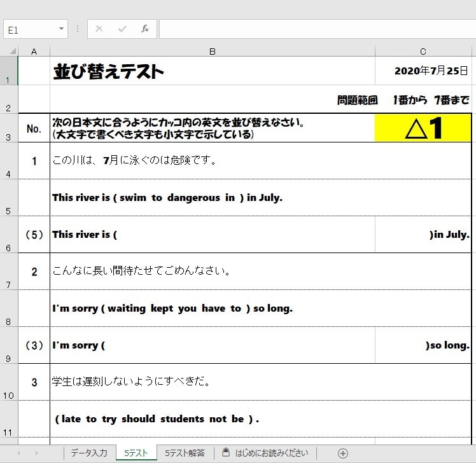476x463 pixels.
Task: Add a new sheet with plus icon
Action: click(x=343, y=453)
